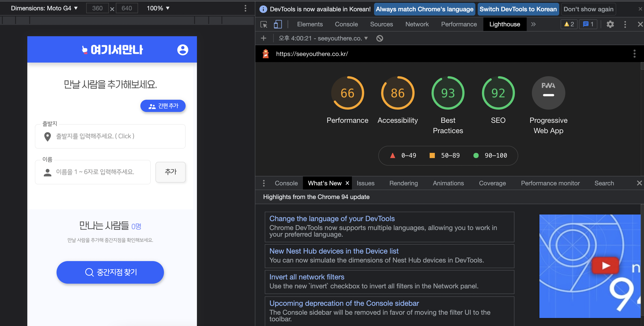The width and height of the screenshot is (644, 326).
Task: Click the device width input field
Action: [97, 8]
